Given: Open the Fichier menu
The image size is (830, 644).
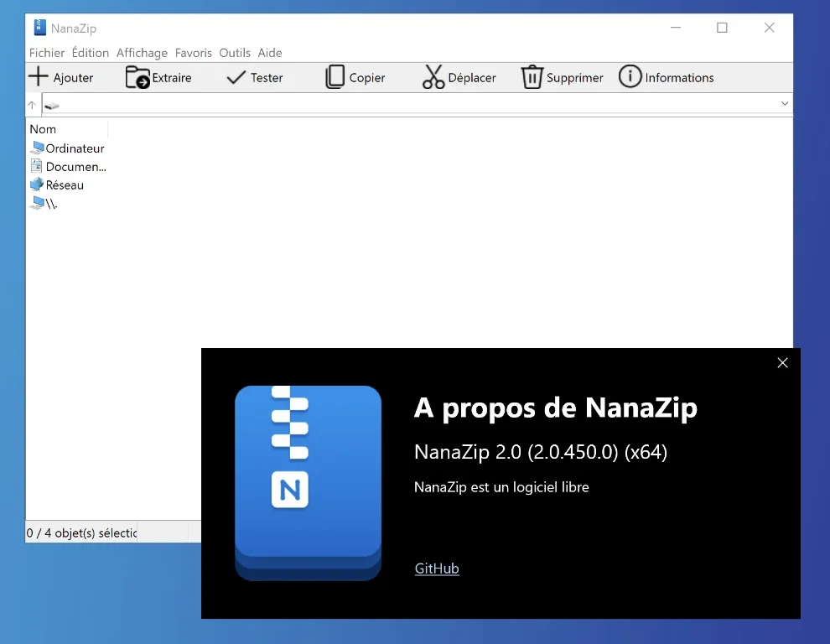Looking at the screenshot, I should click(47, 53).
